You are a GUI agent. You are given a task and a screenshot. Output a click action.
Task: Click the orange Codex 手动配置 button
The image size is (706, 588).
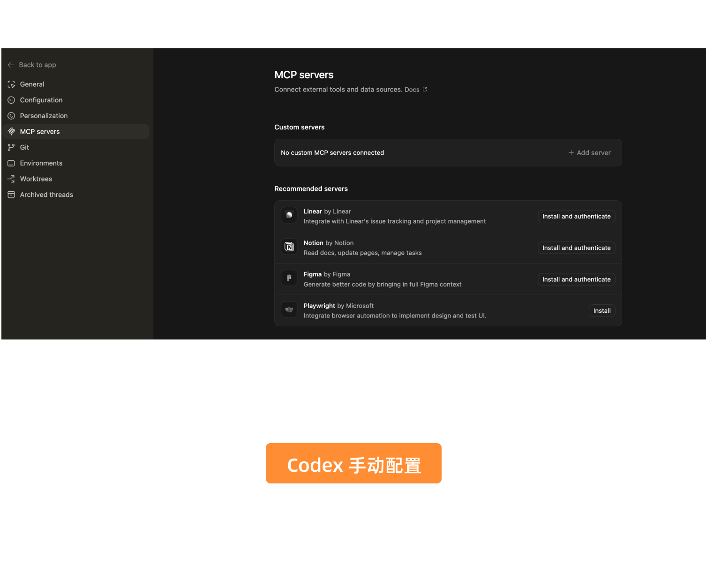pos(353,463)
